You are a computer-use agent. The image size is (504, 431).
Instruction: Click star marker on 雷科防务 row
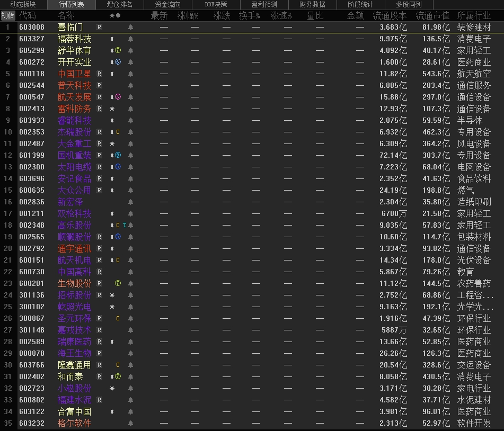coord(112,109)
